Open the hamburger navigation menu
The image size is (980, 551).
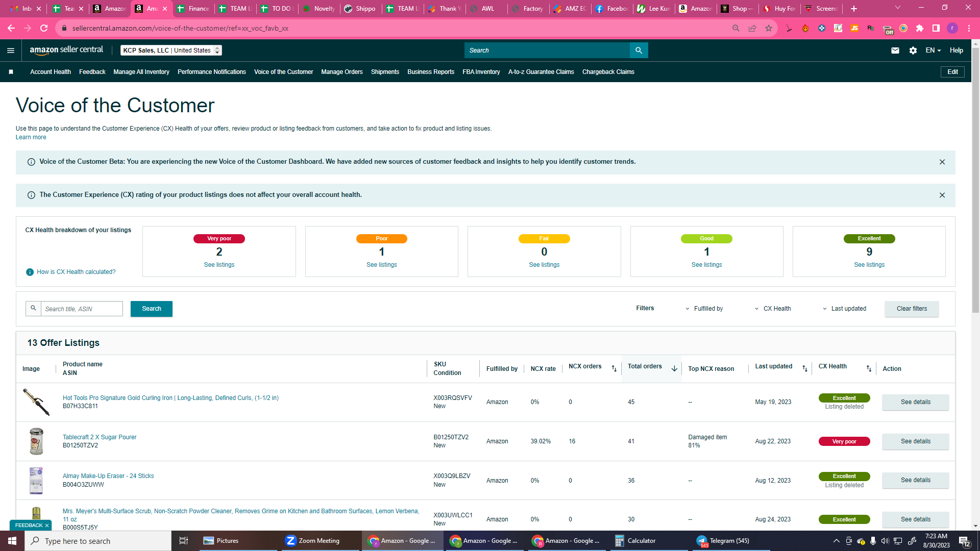click(11, 50)
